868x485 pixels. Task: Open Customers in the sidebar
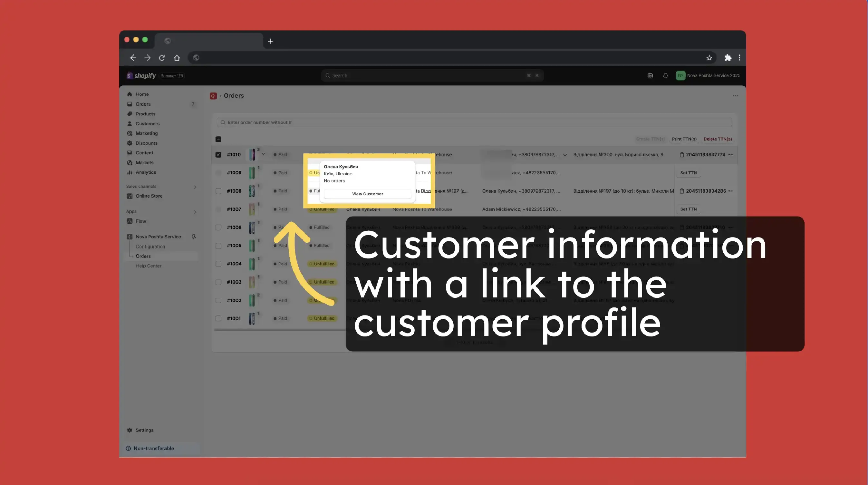147,124
